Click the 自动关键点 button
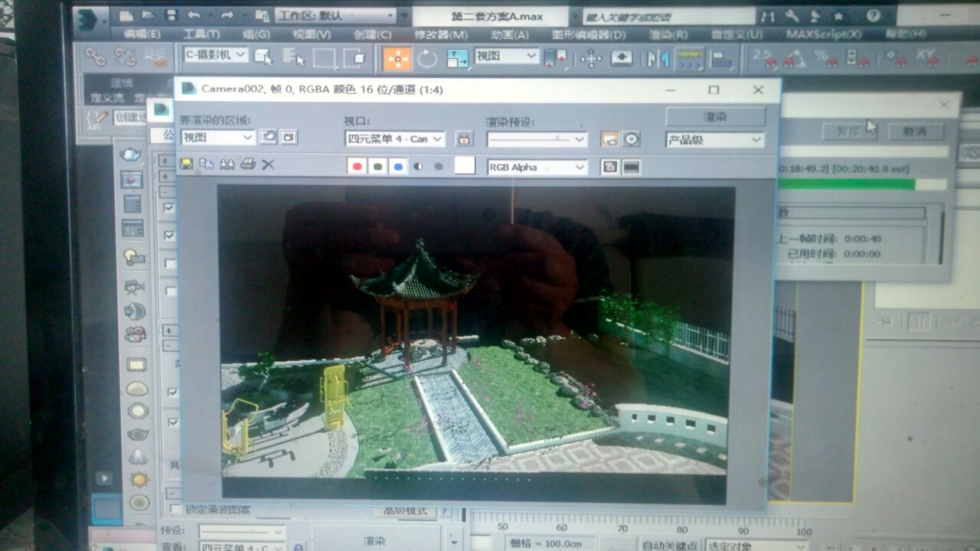This screenshot has width=980, height=551. 669,545
